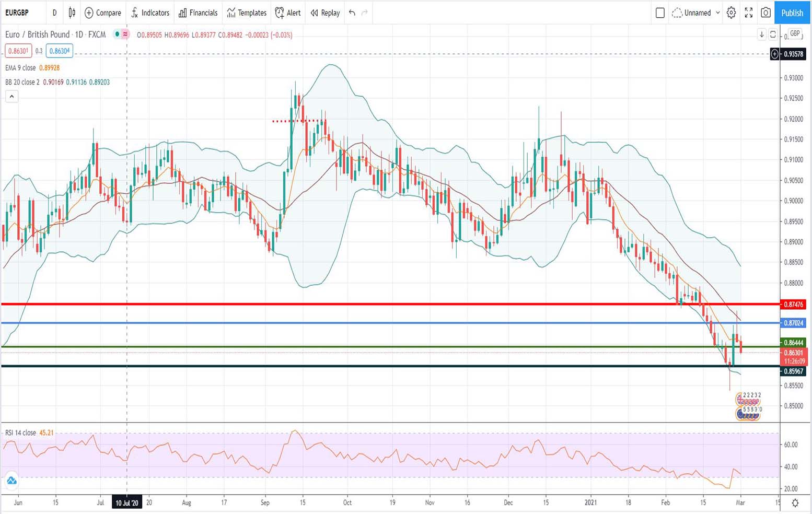
Task: Open the candlestick chart style selector
Action: coord(72,13)
